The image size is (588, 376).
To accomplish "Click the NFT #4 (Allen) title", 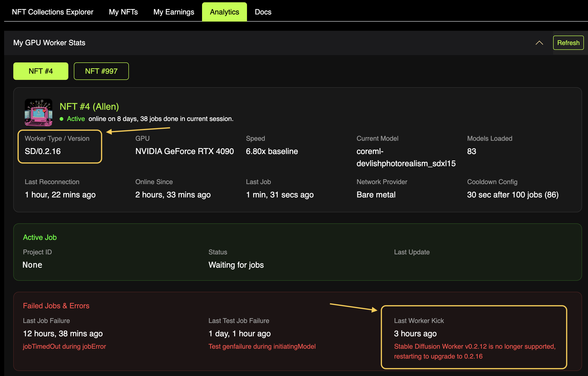I will click(89, 107).
